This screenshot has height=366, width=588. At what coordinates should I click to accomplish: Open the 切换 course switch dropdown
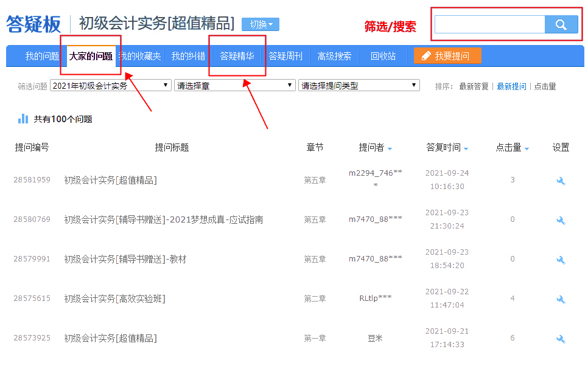261,24
